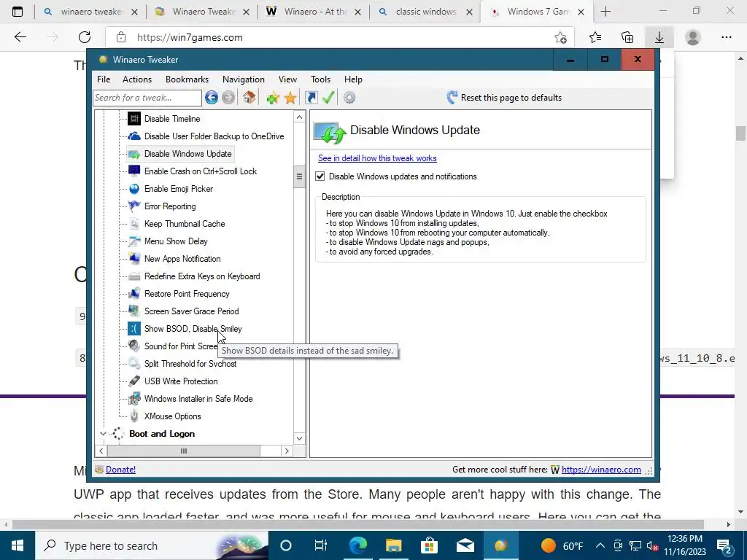Open a new browser tab with plus button
Viewport: 747px width, 560px height.
click(605, 12)
